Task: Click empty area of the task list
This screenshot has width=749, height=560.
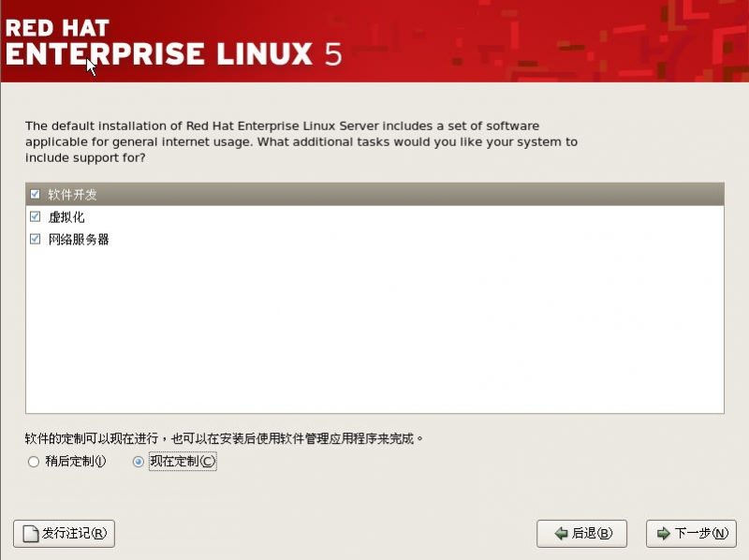Action: (374, 328)
